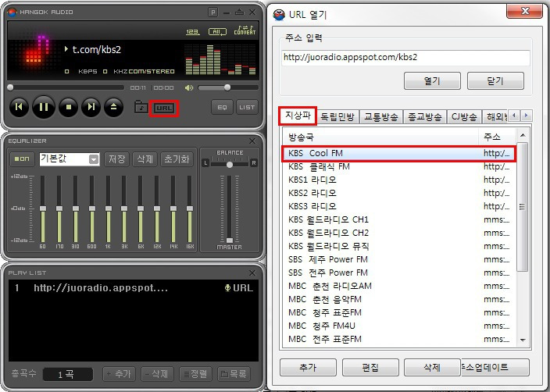Select the 지상파 tab

298,116
